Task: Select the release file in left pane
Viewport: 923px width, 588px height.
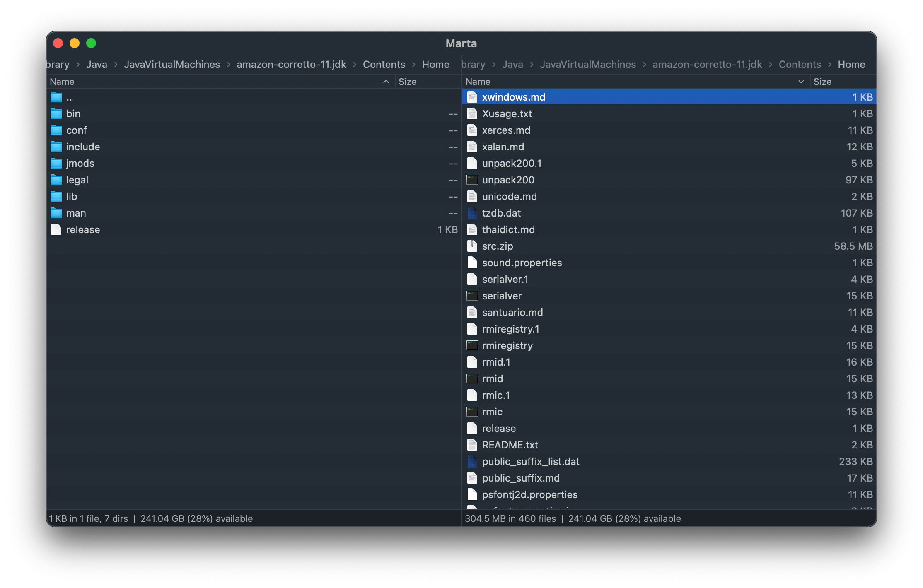Action: point(83,230)
